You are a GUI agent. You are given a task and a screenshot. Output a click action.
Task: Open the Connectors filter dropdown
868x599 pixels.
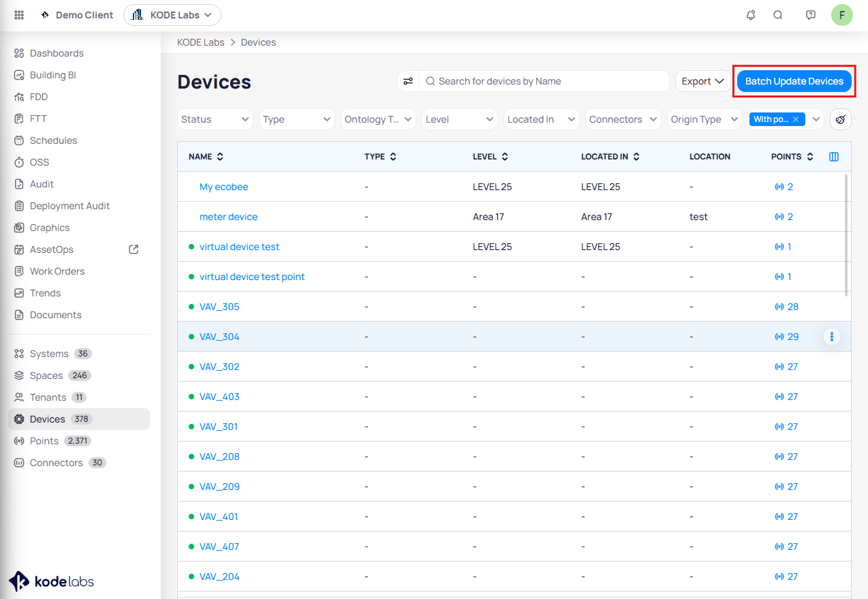coord(623,119)
